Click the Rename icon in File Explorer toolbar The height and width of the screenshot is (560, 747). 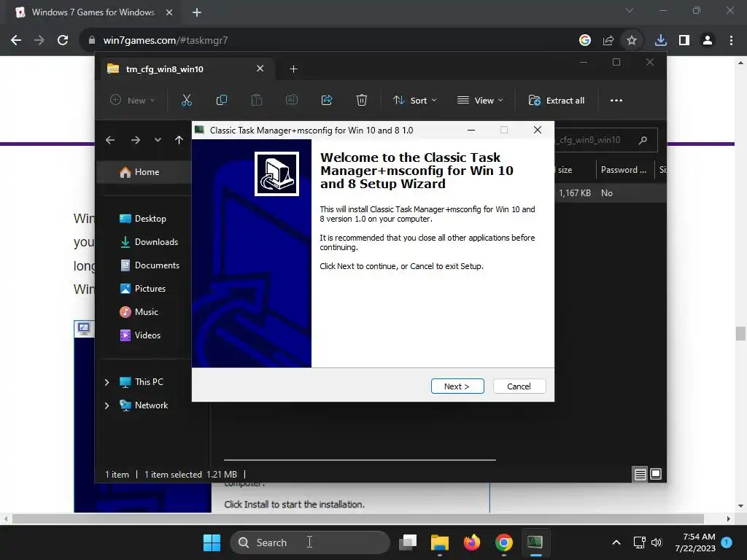pos(292,100)
